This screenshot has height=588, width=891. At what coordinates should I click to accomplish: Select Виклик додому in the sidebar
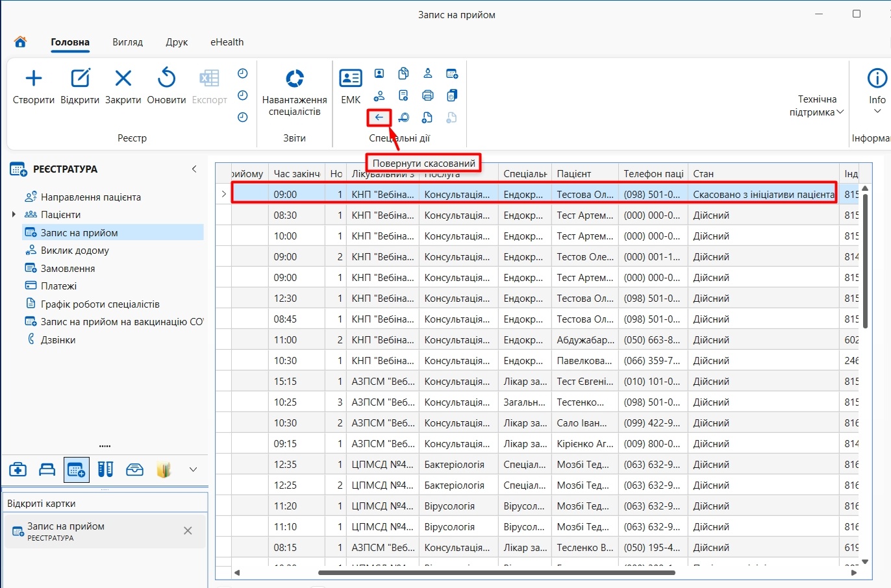click(x=75, y=251)
